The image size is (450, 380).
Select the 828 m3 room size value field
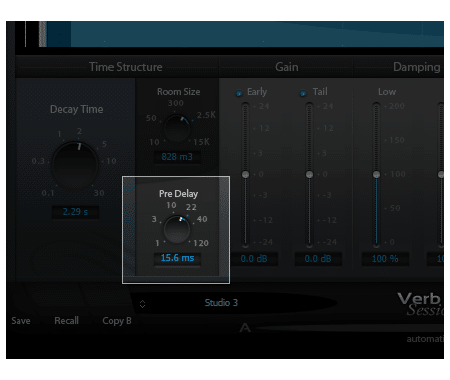[x=177, y=157]
